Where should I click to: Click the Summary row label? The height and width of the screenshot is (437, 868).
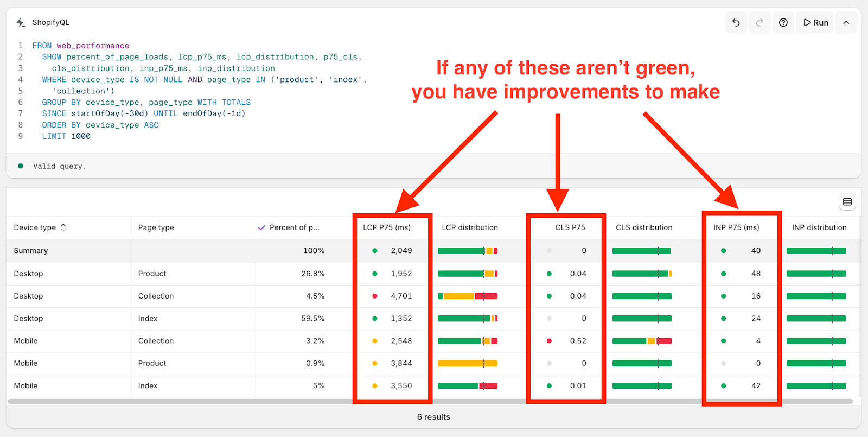click(31, 251)
